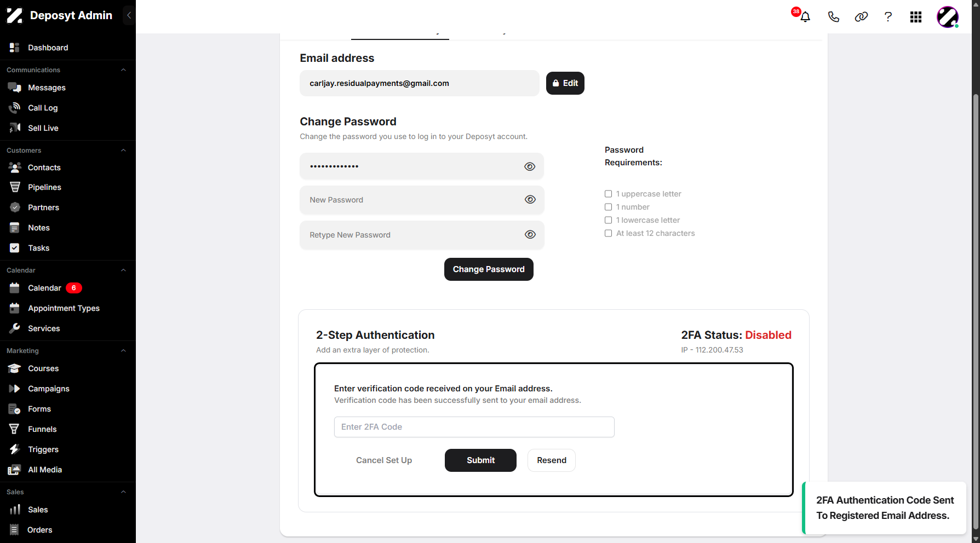Open the help question mark icon
Image resolution: width=980 pixels, height=543 pixels.
(888, 17)
